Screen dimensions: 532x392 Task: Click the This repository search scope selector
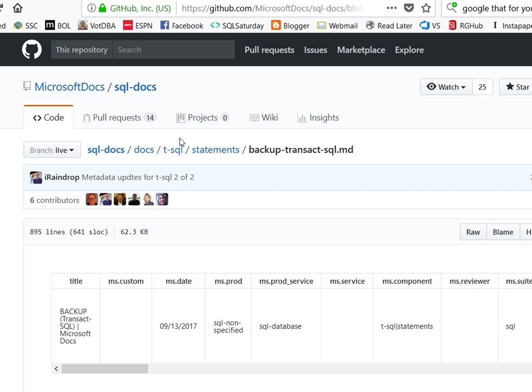click(x=82, y=50)
